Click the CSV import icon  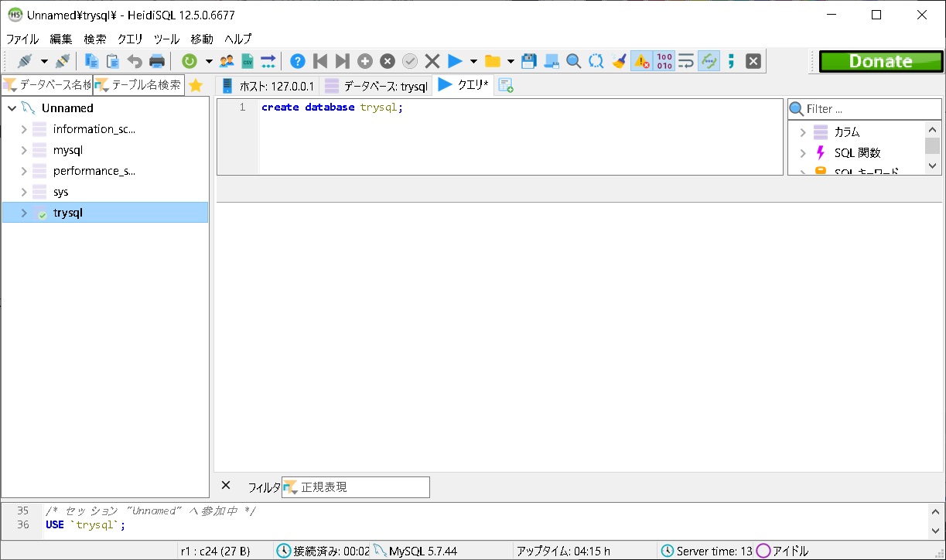click(x=248, y=61)
